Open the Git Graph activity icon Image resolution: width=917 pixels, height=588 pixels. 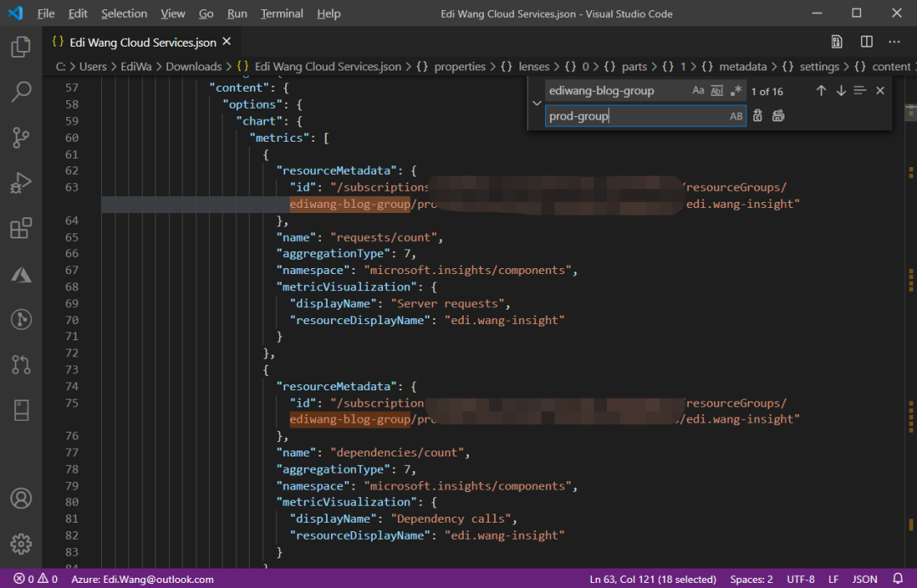coord(21,319)
